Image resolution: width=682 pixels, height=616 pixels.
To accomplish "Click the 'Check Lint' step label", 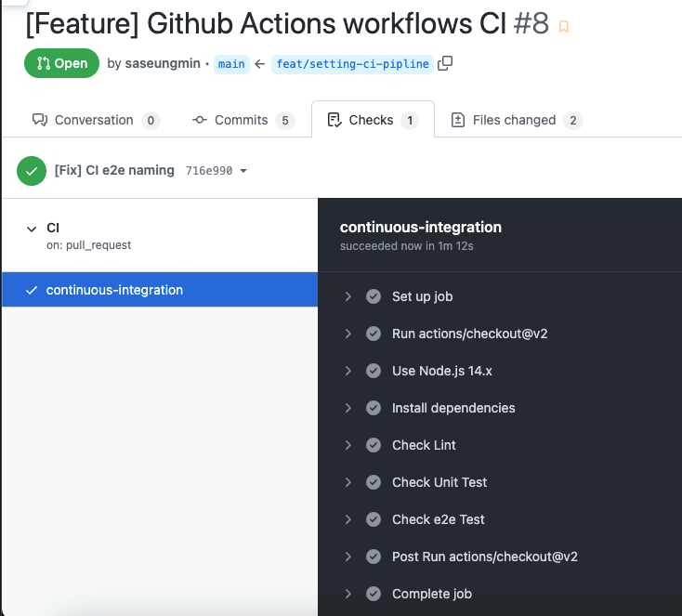I will pyautogui.click(x=424, y=445).
